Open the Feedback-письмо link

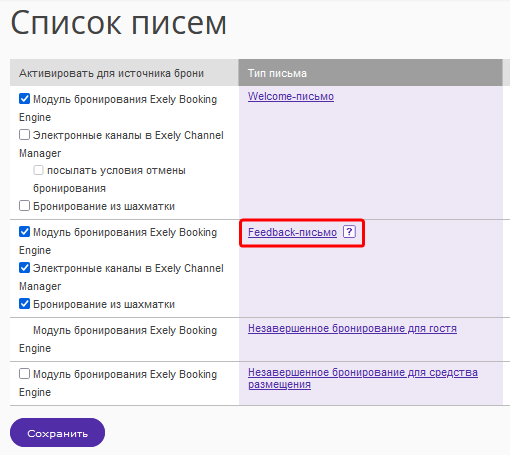click(x=292, y=232)
